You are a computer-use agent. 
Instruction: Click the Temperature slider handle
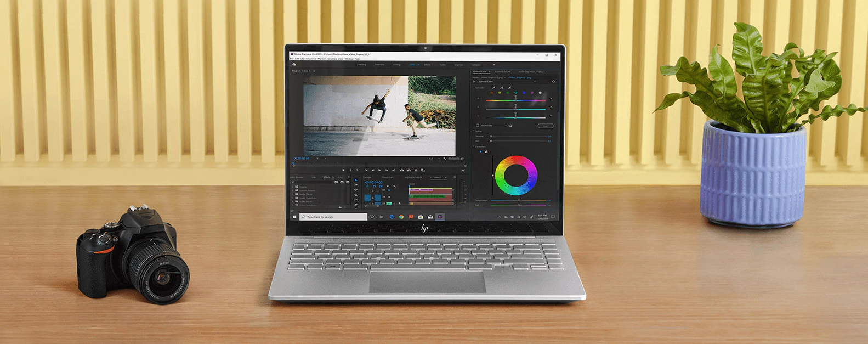tap(519, 200)
